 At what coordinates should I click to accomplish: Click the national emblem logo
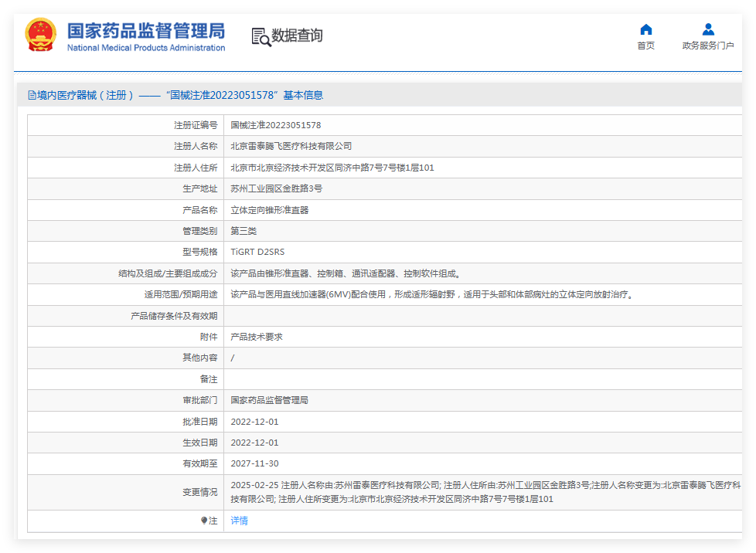tap(40, 35)
